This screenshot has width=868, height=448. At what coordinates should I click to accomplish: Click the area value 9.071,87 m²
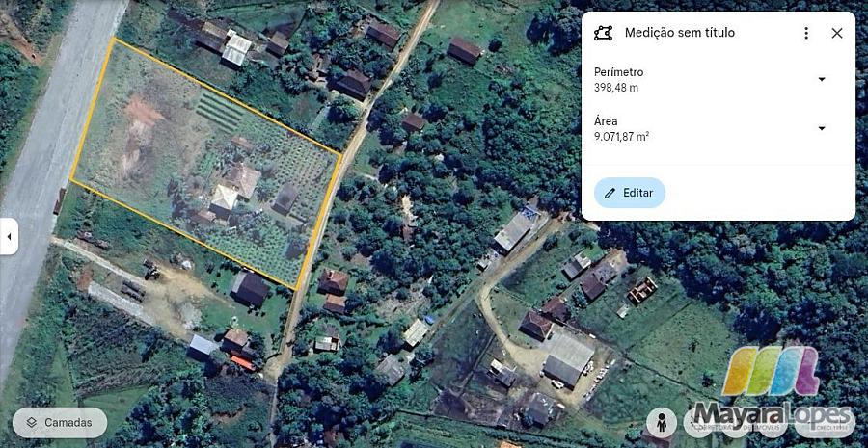pyautogui.click(x=622, y=136)
